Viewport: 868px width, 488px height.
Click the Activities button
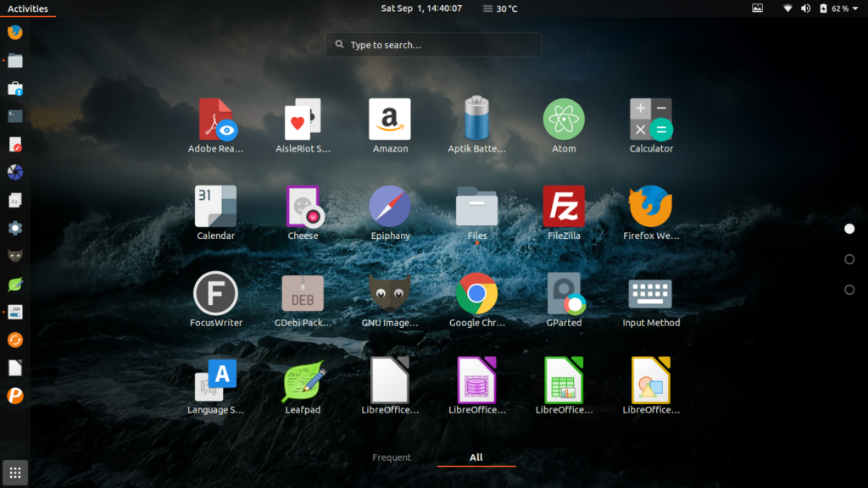pos(28,8)
